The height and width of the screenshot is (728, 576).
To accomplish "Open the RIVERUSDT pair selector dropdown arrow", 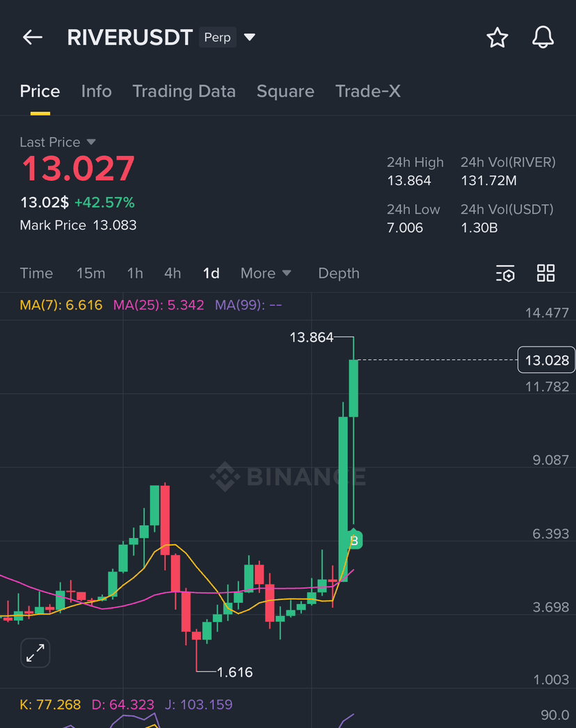I will coord(250,37).
